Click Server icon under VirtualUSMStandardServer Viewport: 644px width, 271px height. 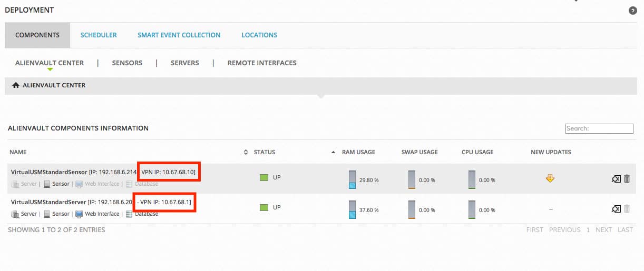pos(15,214)
